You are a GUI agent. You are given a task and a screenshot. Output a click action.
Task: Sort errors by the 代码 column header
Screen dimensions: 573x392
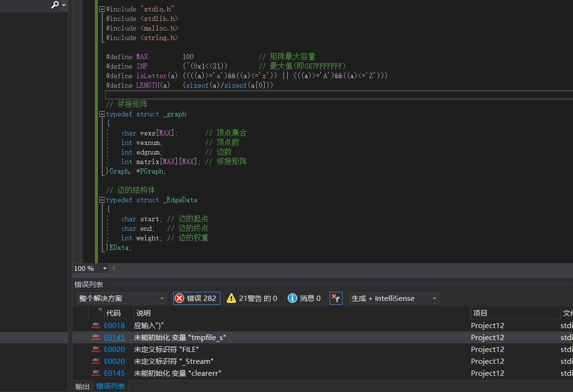pyautogui.click(x=114, y=313)
